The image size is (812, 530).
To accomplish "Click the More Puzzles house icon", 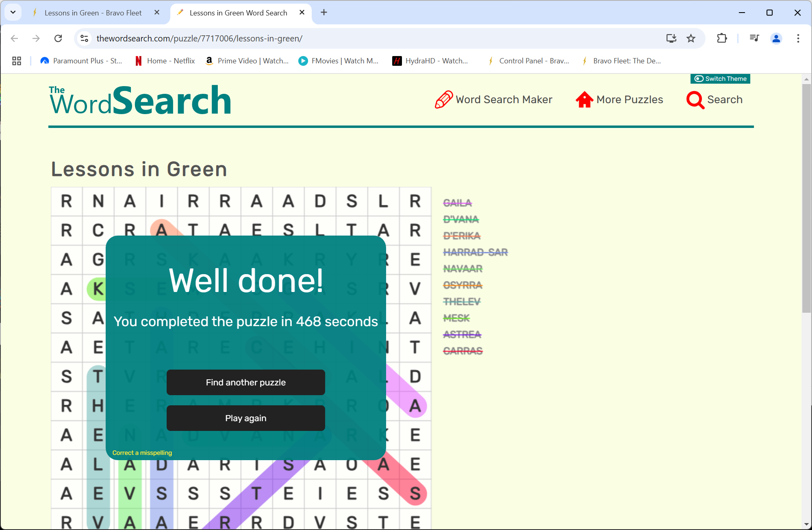I will coord(584,100).
